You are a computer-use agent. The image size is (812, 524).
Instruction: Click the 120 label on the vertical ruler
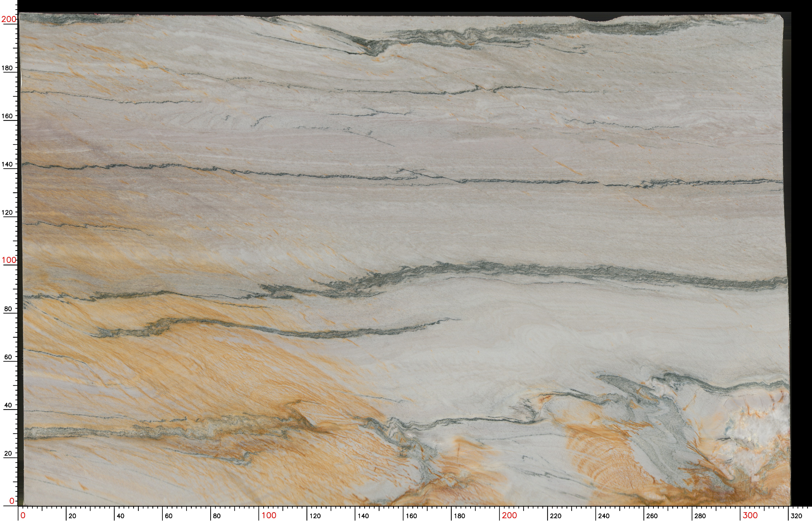(7, 212)
